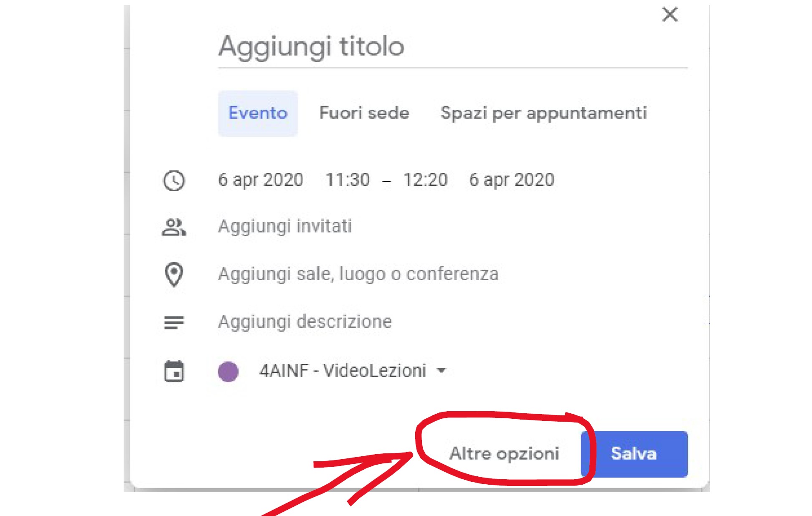Switch to the Fuori sede tab
The image size is (812, 516).
tap(364, 113)
